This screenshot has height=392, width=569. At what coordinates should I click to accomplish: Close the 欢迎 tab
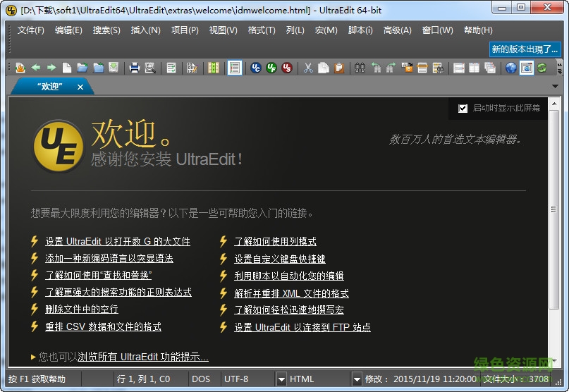[x=80, y=87]
